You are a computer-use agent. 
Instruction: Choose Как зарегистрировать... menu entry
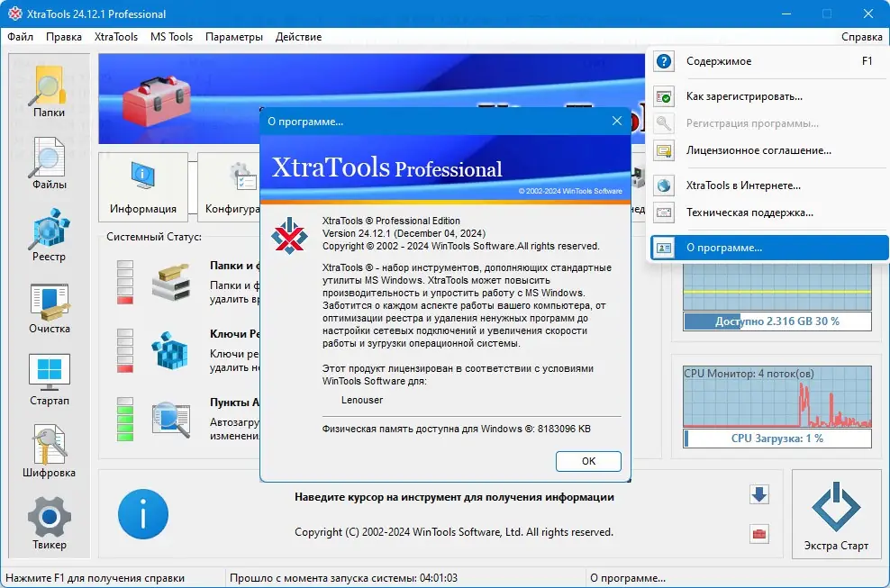pos(769,96)
